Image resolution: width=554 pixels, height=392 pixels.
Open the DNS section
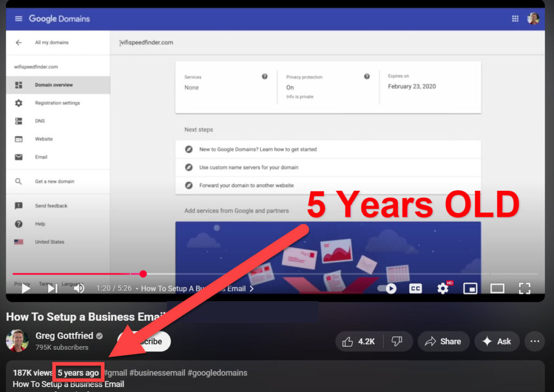click(58, 121)
